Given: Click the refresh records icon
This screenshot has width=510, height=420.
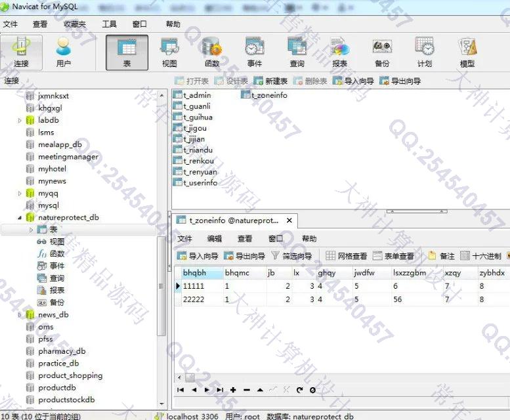Looking at the screenshot, I should click(x=299, y=390).
